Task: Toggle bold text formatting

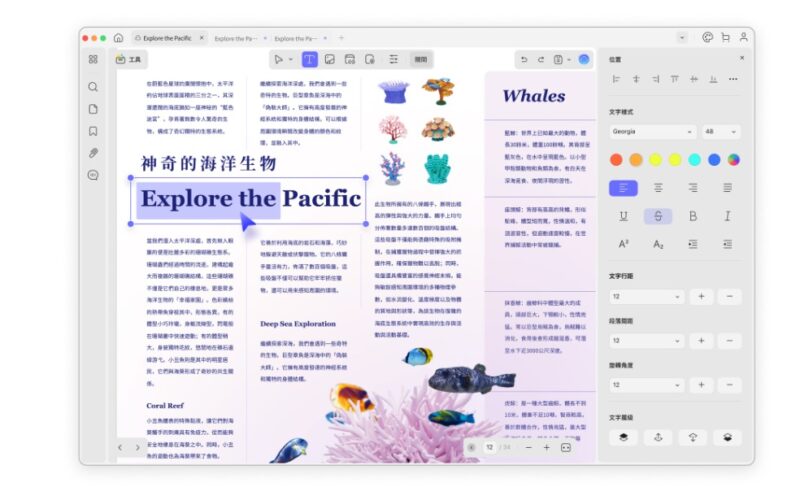Action: 693,216
